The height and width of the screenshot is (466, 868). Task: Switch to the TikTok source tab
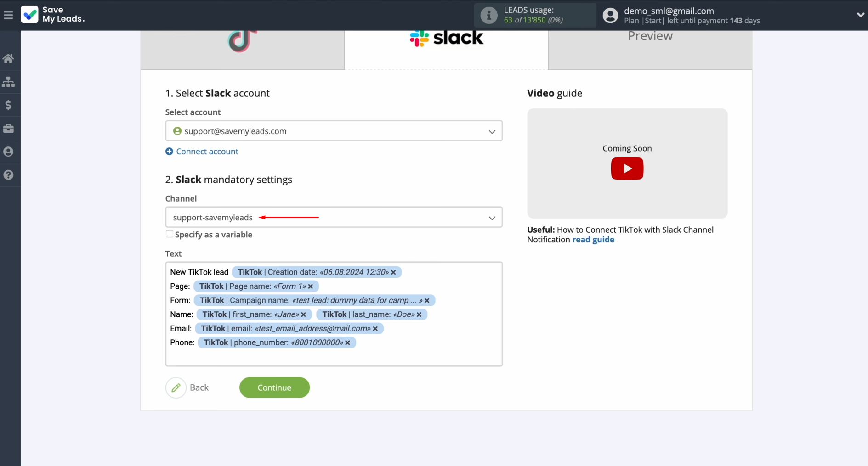click(243, 50)
